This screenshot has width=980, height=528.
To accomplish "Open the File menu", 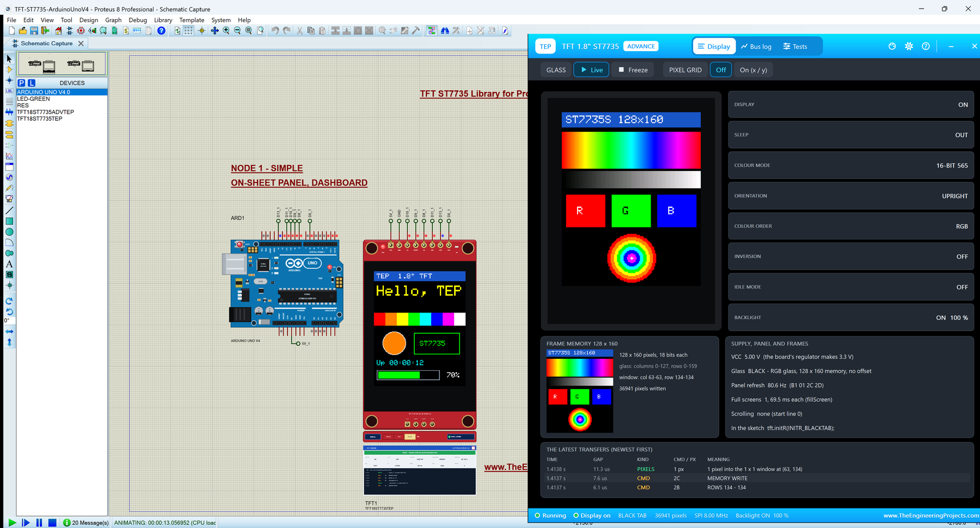I will coord(11,20).
